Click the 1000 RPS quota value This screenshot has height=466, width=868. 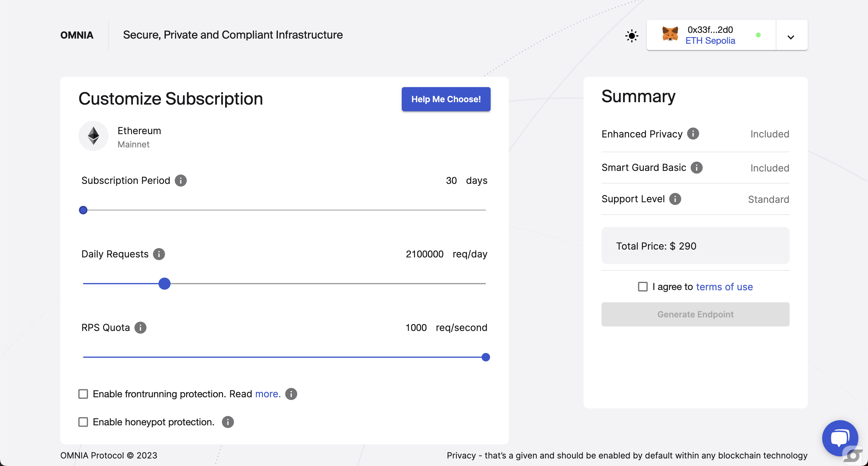click(x=416, y=328)
